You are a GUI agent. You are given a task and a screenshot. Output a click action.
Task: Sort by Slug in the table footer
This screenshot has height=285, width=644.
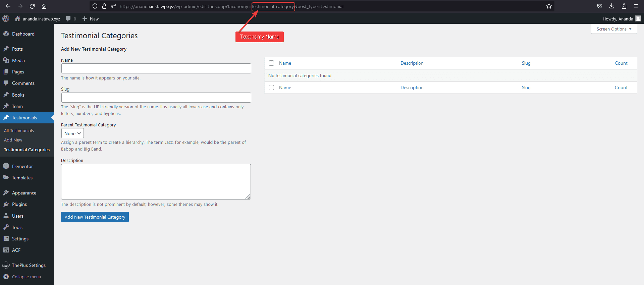click(x=526, y=88)
